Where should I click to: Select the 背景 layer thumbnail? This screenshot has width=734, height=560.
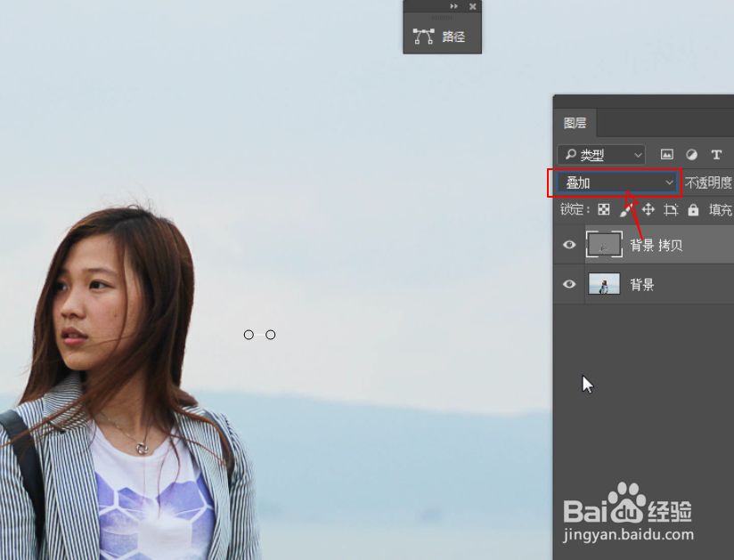[x=604, y=284]
